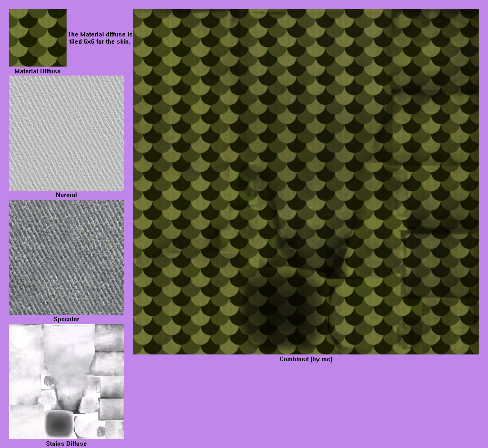Click the 'tiled 6x6 for the skin' note
This screenshot has height=448, width=488.
(100, 41)
